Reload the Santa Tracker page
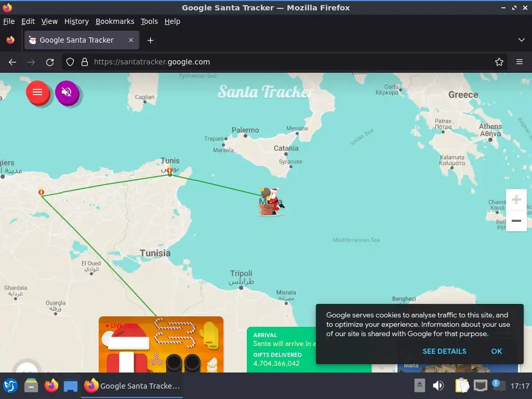Image resolution: width=532 pixels, height=399 pixels. (50, 62)
